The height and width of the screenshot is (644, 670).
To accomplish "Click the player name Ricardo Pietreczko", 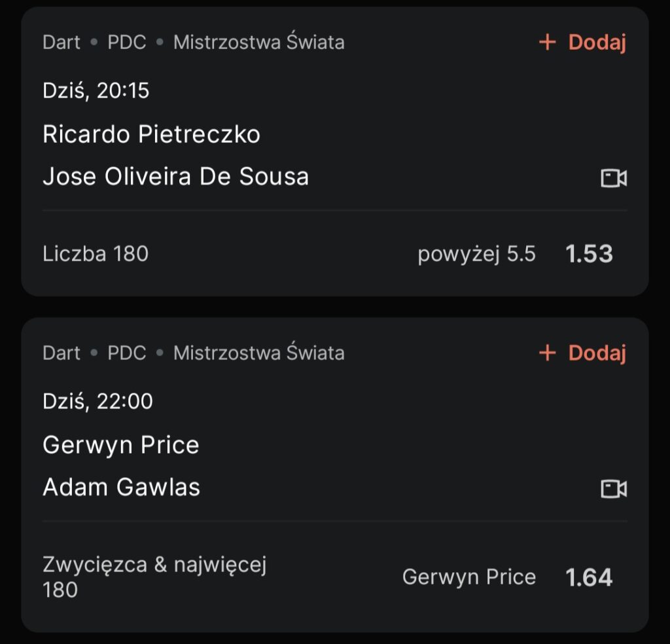I will [151, 134].
